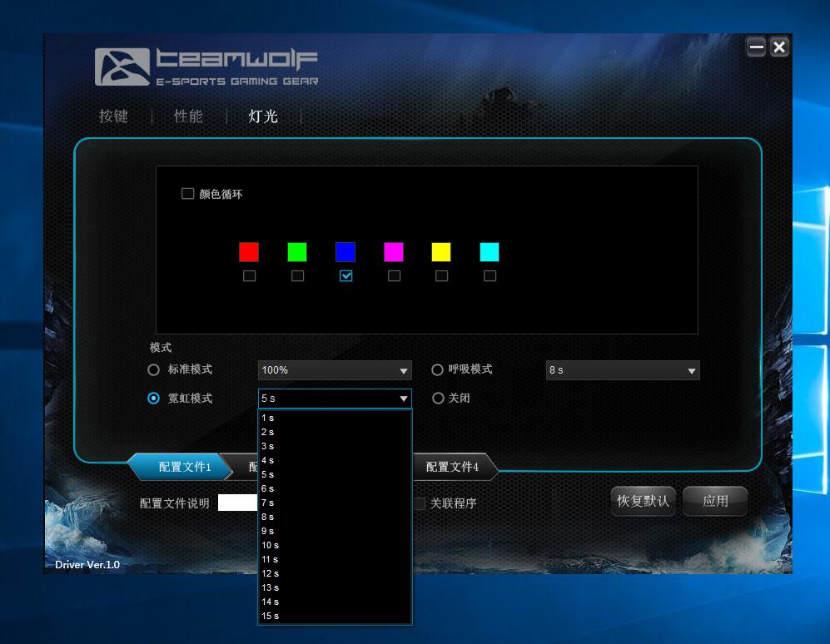This screenshot has width=830, height=644.
Task: Switch to the 性能 tab
Action: point(187,116)
